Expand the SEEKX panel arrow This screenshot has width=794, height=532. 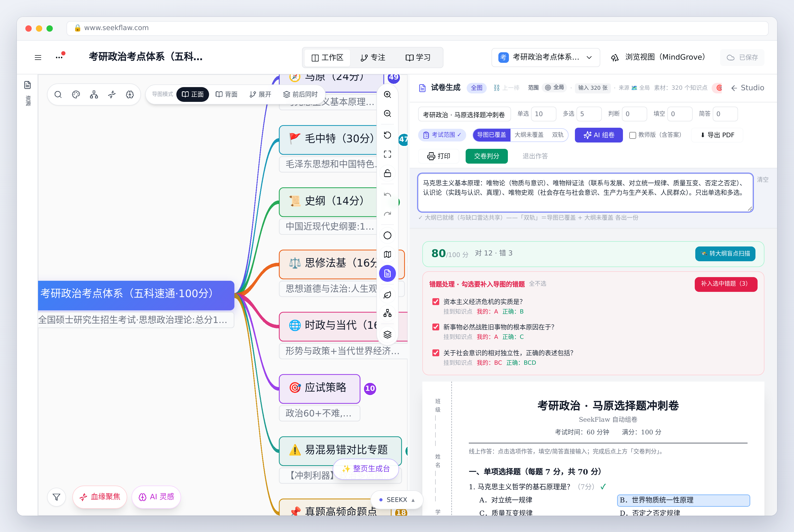point(413,500)
